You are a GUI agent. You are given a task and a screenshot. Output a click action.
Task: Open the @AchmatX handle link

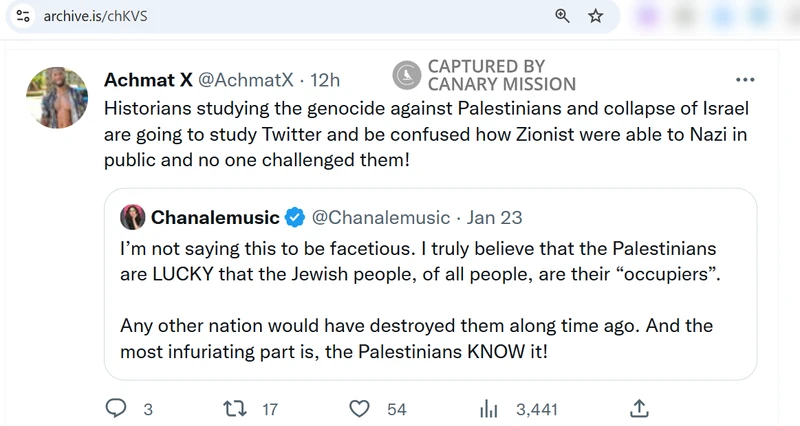[249, 80]
